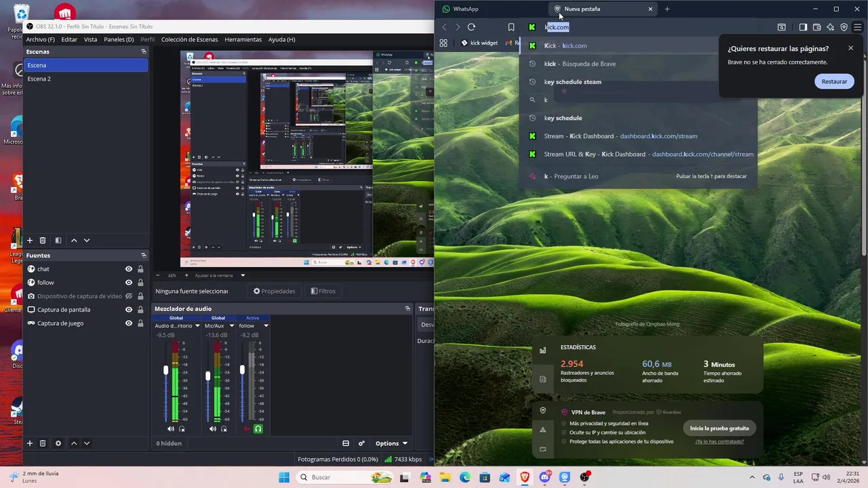Lock Captura de pantalla source
Viewport: 868px width, 488px height.
(x=140, y=310)
